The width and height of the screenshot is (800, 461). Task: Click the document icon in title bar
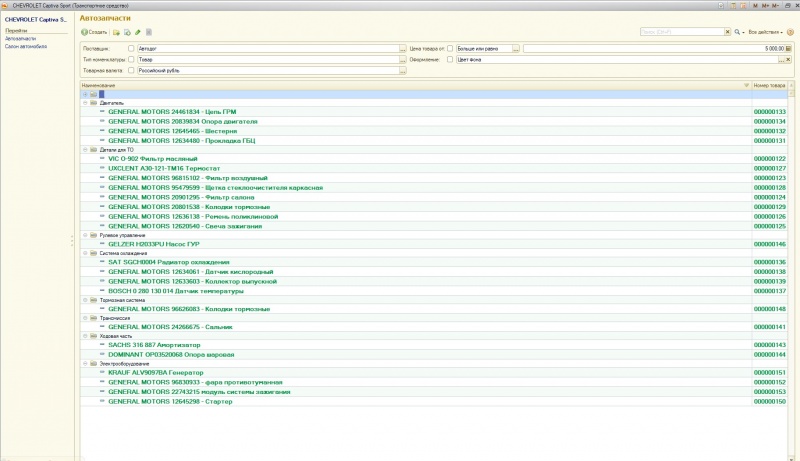pos(721,6)
